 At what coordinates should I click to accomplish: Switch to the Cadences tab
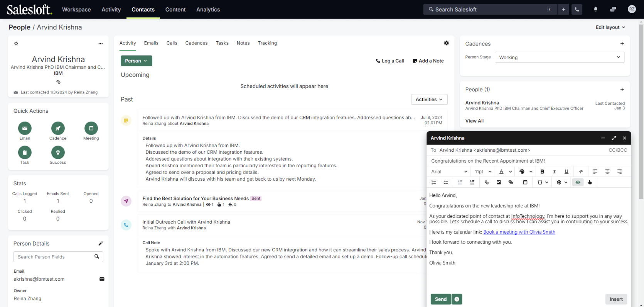click(x=196, y=43)
